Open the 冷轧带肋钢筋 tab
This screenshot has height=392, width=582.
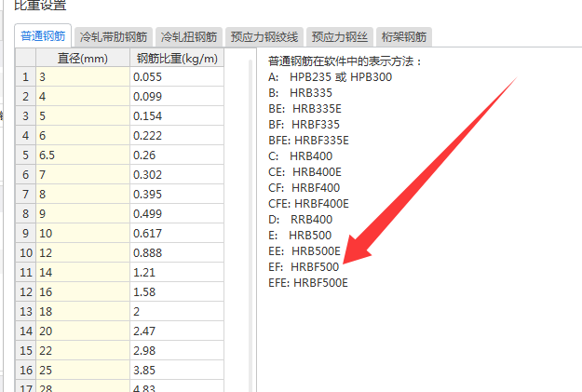tap(114, 37)
